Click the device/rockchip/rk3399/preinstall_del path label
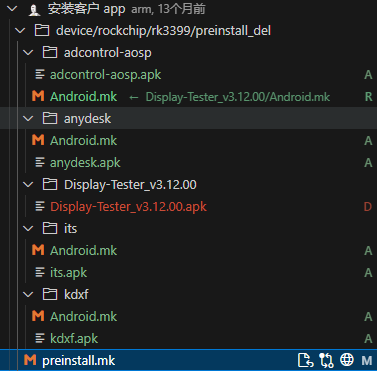Image resolution: width=377 pixels, height=371 pixels. pos(163,31)
